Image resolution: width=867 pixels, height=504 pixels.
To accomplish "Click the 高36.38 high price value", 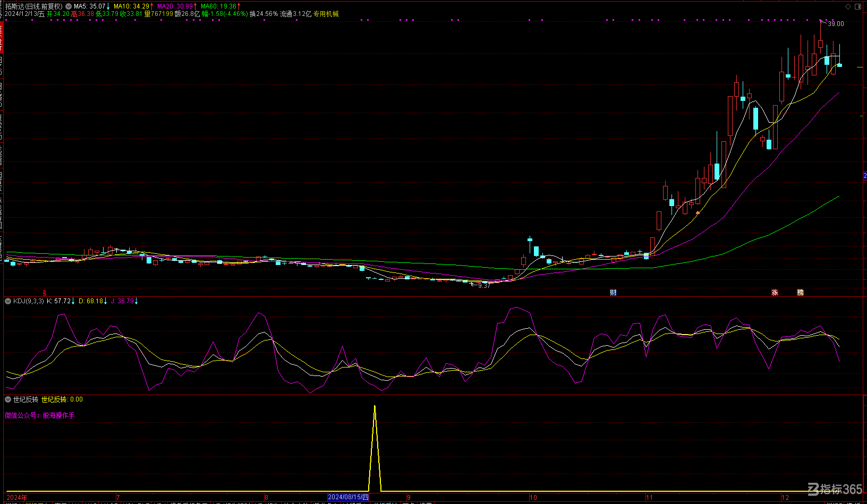I will [82, 14].
